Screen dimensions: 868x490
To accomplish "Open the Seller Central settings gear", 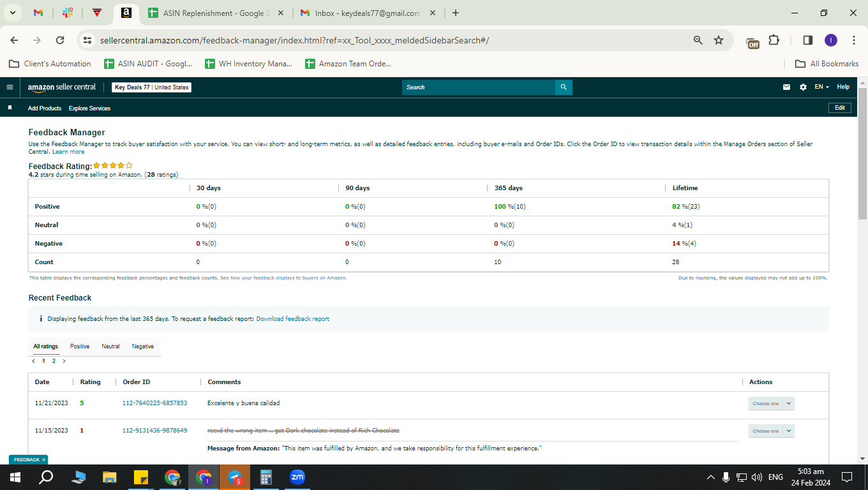I will pyautogui.click(x=803, y=87).
